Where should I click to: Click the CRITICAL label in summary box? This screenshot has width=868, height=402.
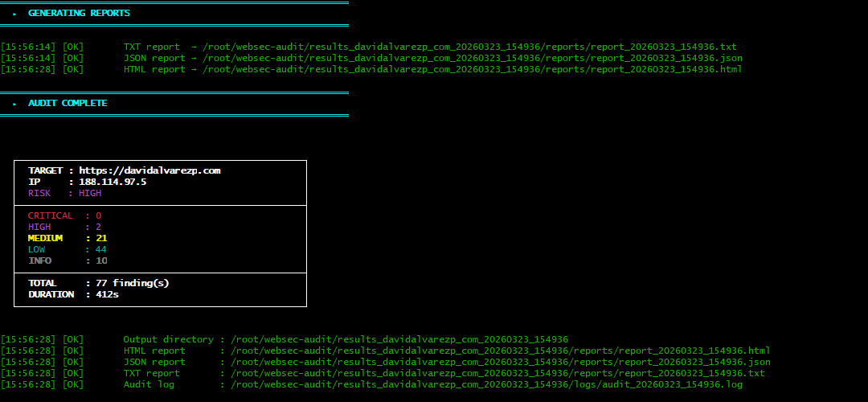[51, 215]
